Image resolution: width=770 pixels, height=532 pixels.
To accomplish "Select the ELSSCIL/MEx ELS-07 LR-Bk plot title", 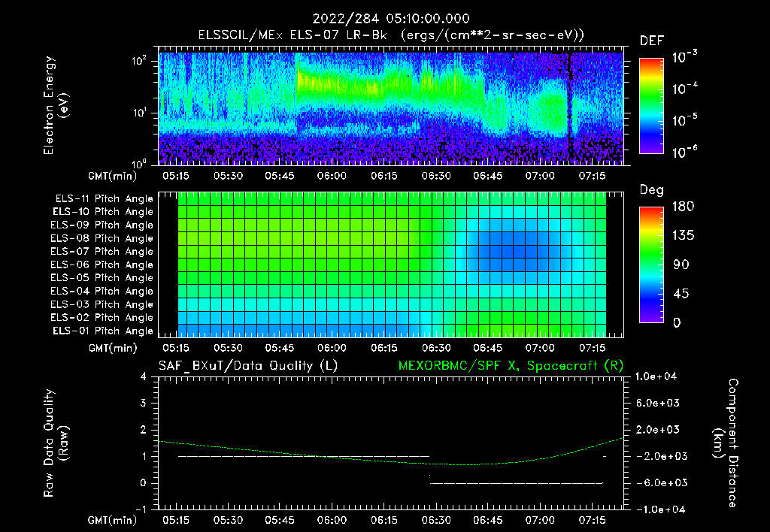I will coord(391,35).
